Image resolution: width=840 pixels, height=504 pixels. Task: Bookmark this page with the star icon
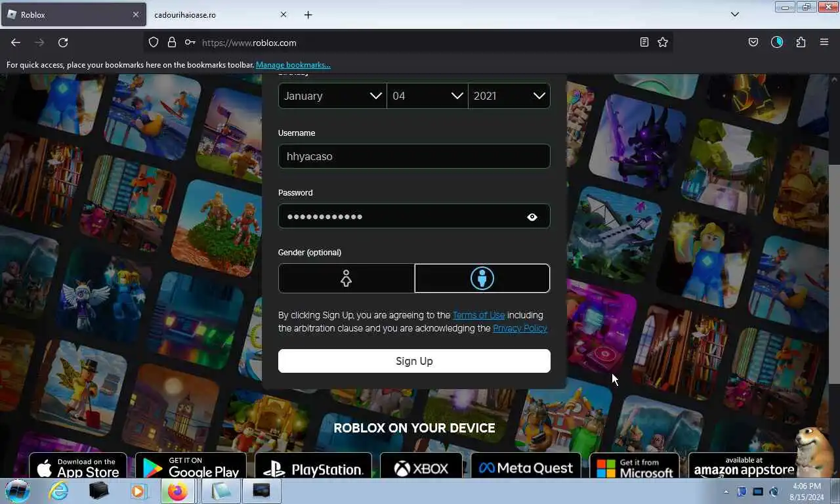(663, 42)
